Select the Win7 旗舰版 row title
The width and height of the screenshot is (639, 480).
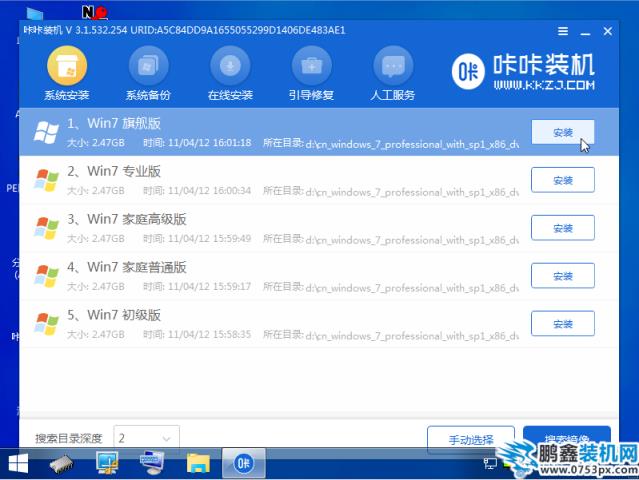click(x=114, y=123)
